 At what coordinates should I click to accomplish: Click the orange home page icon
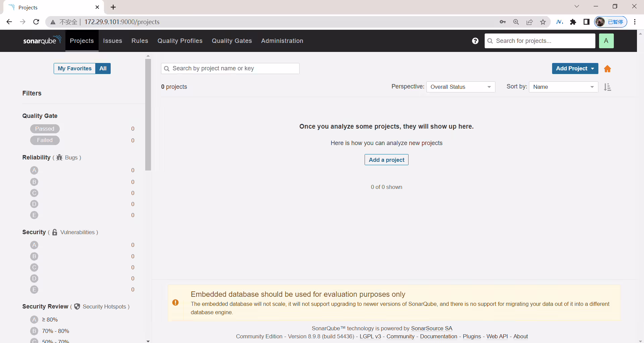tap(607, 69)
